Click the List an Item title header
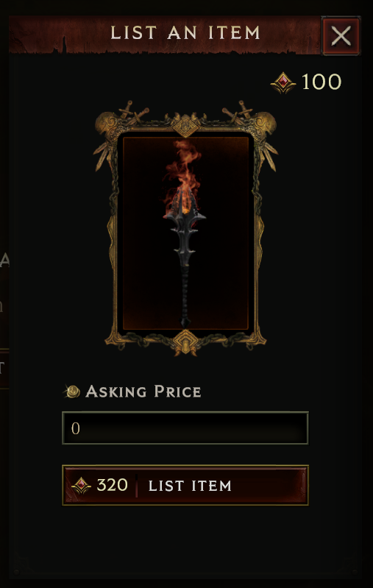This screenshot has width=373, height=588. [185, 33]
